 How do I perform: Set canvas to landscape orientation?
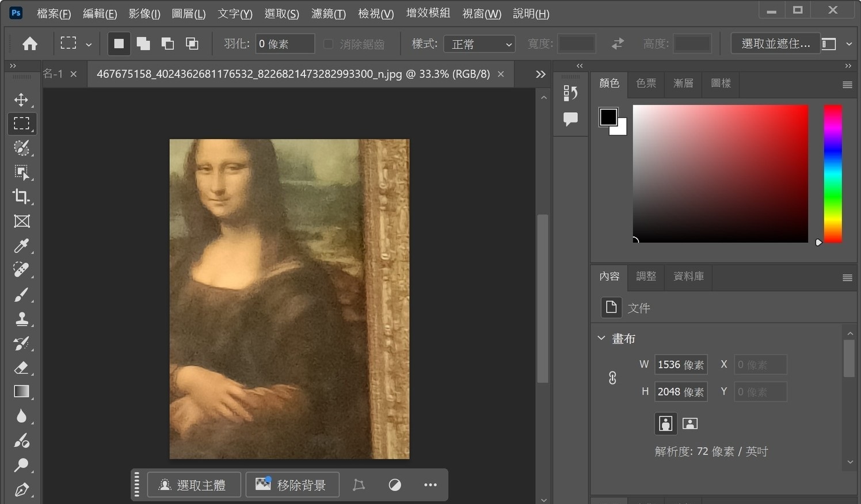[689, 424]
